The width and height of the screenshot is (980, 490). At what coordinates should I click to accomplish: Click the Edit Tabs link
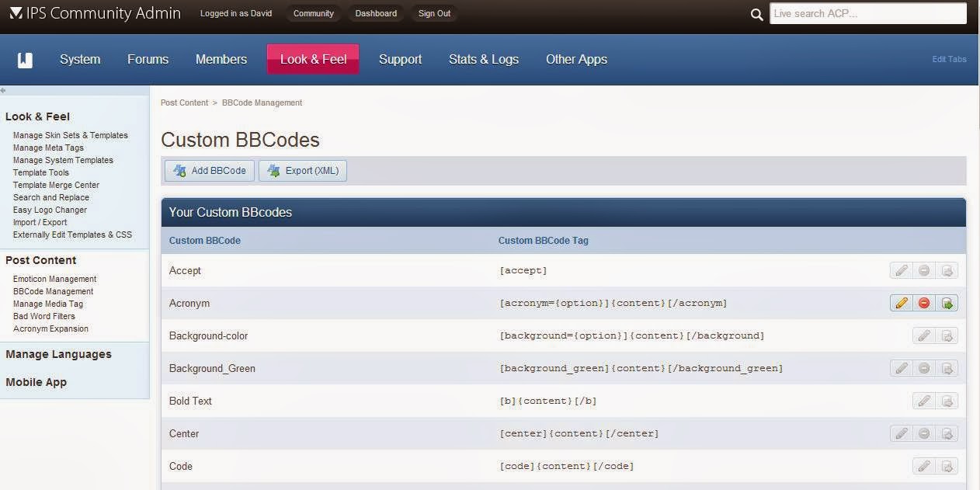pos(949,59)
